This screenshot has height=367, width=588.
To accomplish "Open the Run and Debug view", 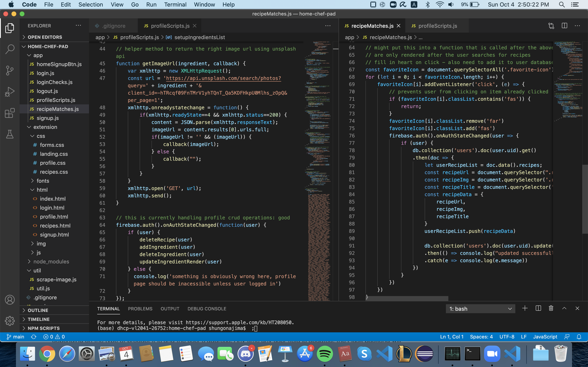I will [x=10, y=92].
